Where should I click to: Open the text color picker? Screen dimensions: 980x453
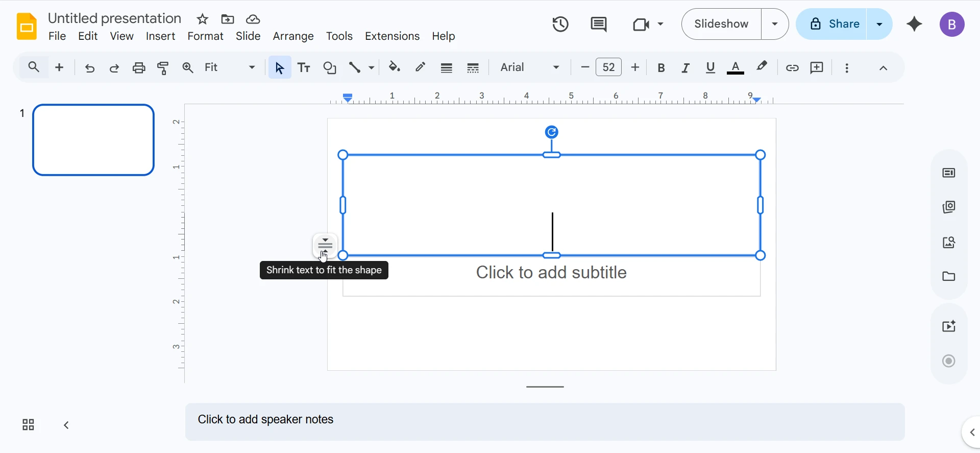(x=736, y=68)
